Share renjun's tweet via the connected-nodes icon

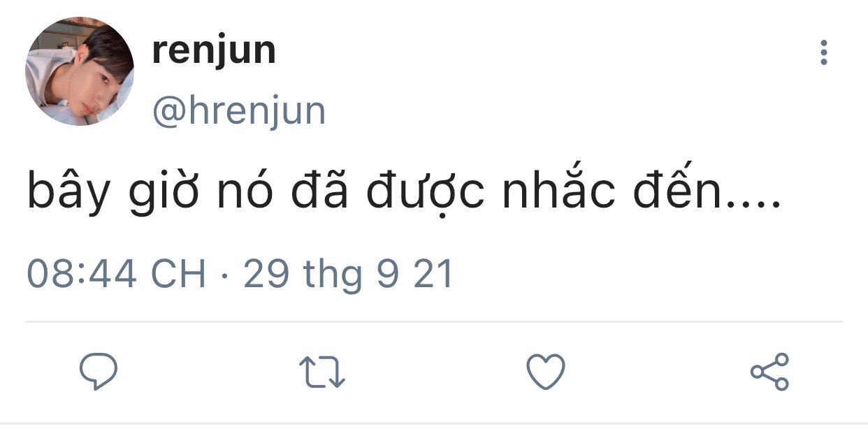click(769, 372)
